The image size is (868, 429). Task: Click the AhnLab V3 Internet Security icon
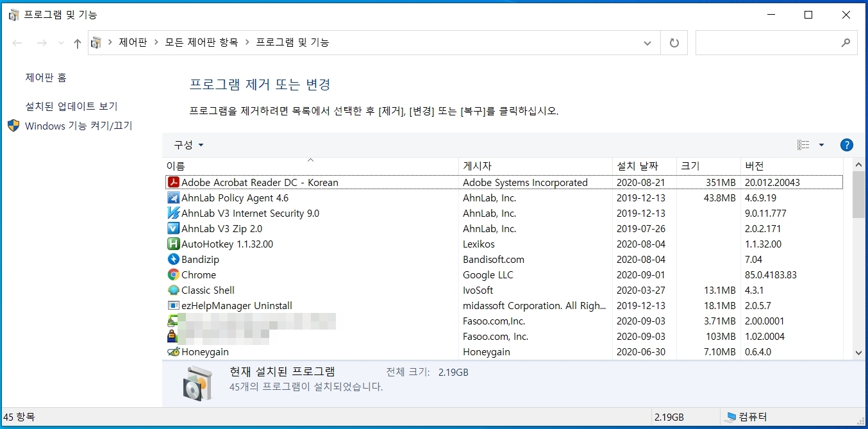coord(173,214)
